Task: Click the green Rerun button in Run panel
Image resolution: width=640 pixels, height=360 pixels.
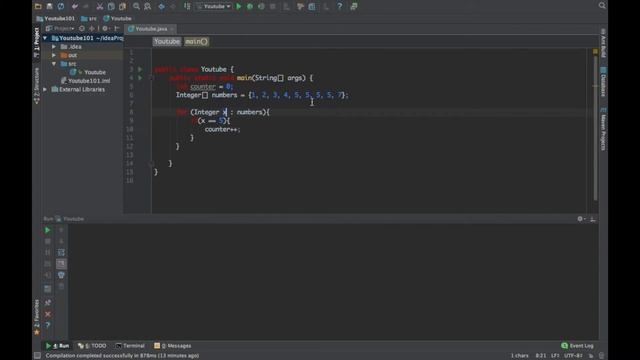Action: click(x=47, y=230)
